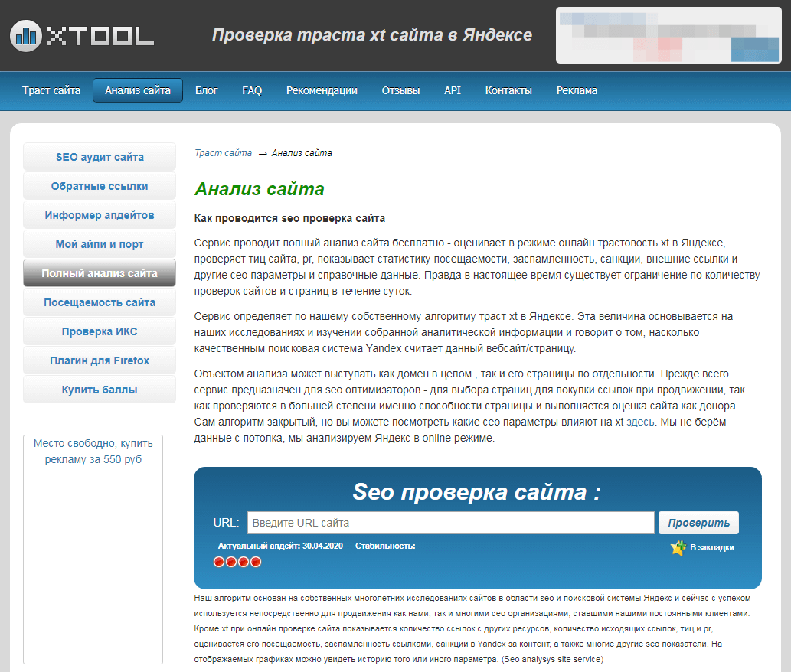The image size is (791, 672).
Task: Click Как проводится seo проверка сайта subheading
Action: (x=289, y=218)
